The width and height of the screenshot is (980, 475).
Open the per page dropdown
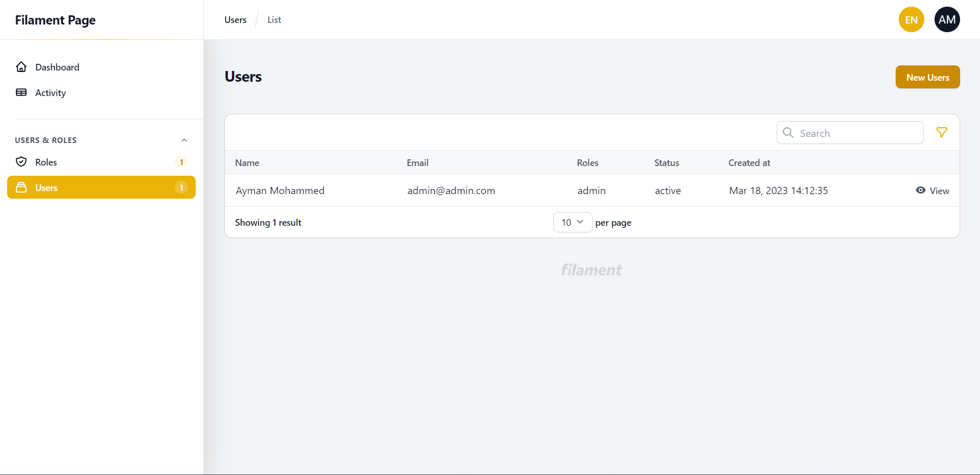coord(572,222)
